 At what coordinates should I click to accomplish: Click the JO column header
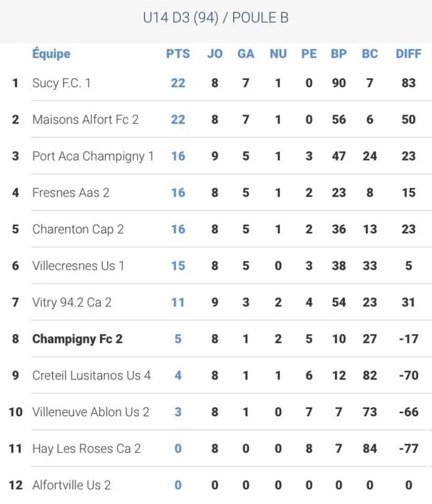click(x=214, y=54)
